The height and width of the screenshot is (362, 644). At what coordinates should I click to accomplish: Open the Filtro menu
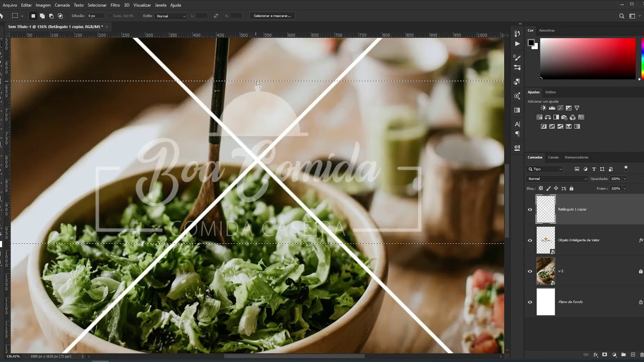click(115, 5)
